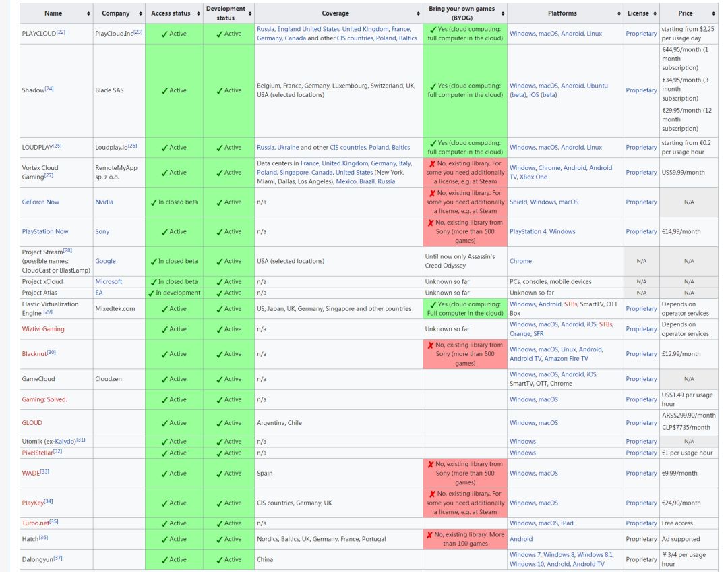Open the PlayKey red link

(x=32, y=503)
